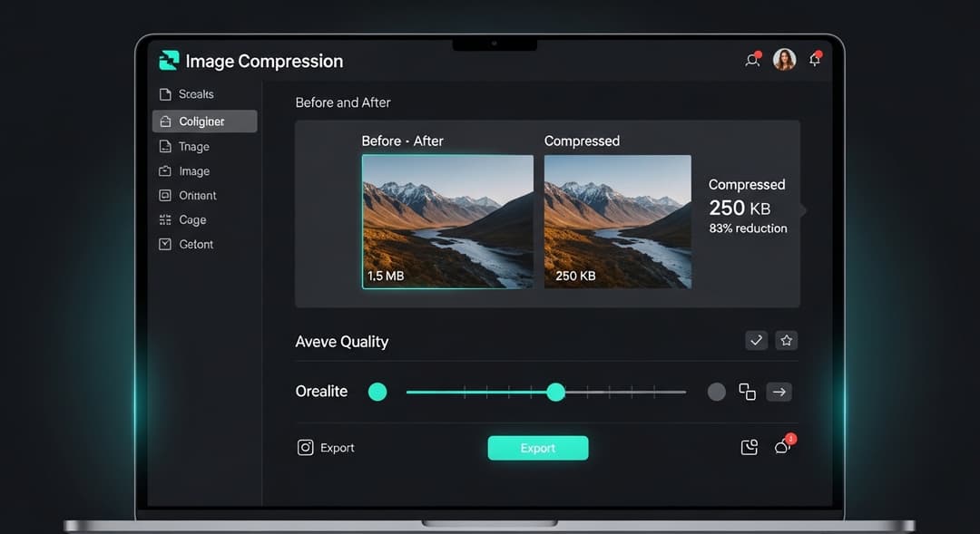Select the Onitent sidebar entry

point(204,196)
